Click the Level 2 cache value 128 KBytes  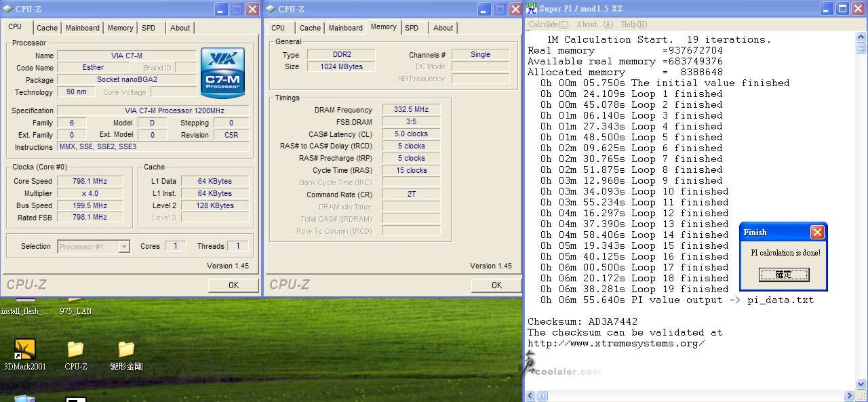[215, 205]
